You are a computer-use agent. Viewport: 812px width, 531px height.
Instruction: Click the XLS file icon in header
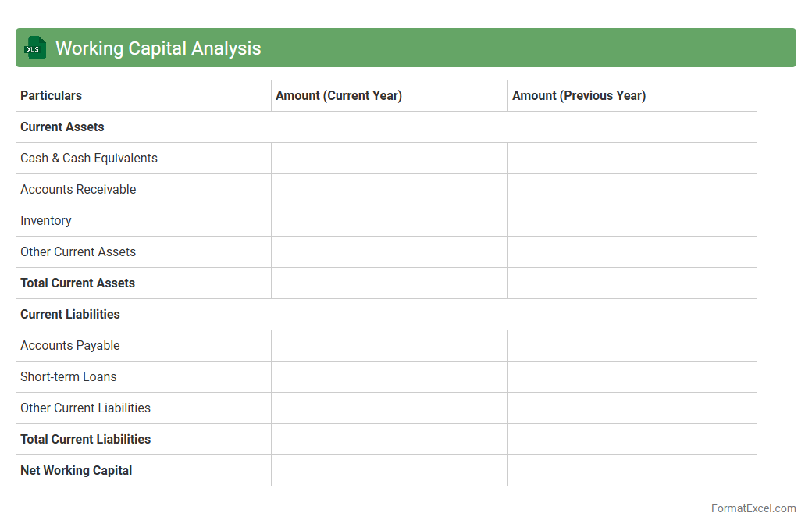[35, 48]
